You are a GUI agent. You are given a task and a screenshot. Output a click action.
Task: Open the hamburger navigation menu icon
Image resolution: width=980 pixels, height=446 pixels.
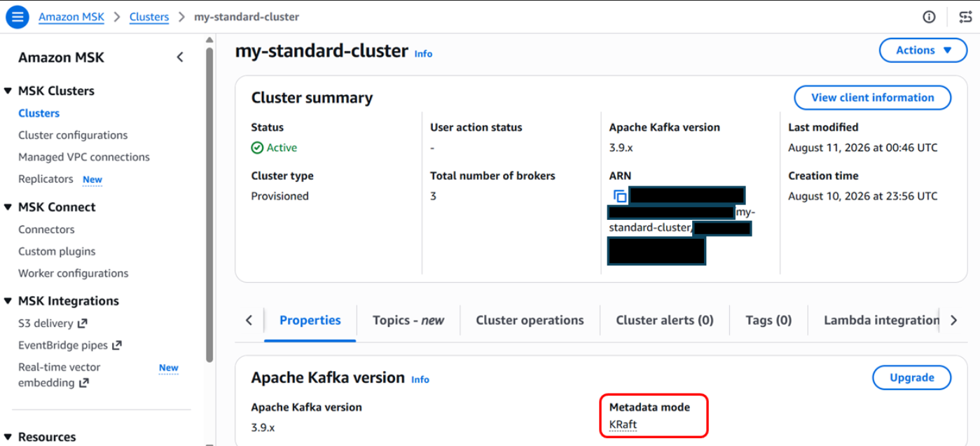(x=17, y=17)
